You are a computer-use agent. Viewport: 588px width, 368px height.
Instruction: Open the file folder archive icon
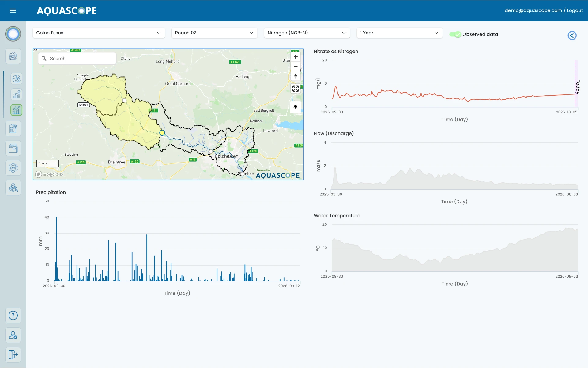[13, 148]
